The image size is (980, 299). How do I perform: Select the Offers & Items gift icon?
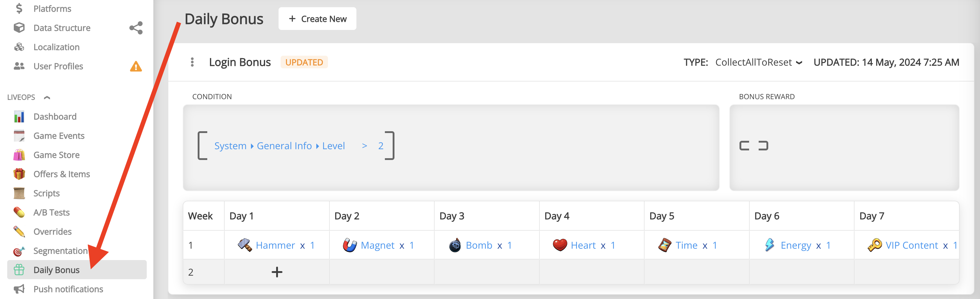pyautogui.click(x=19, y=174)
